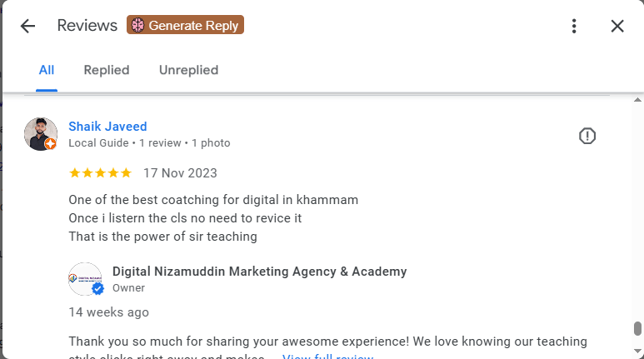This screenshot has height=359, width=644.
Task: Click the Digital Nizamuddin owner logo
Action: 84,278
